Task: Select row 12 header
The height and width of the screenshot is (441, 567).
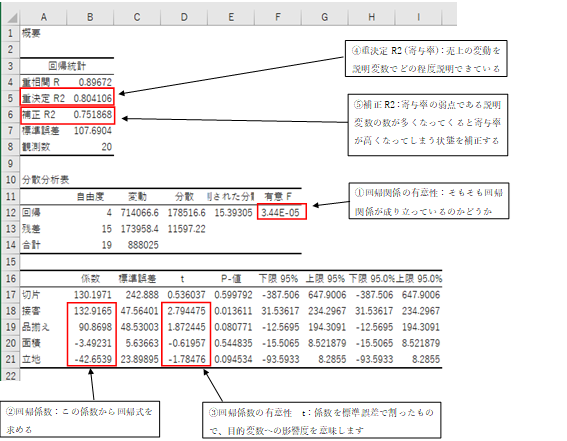Action: coord(11,213)
